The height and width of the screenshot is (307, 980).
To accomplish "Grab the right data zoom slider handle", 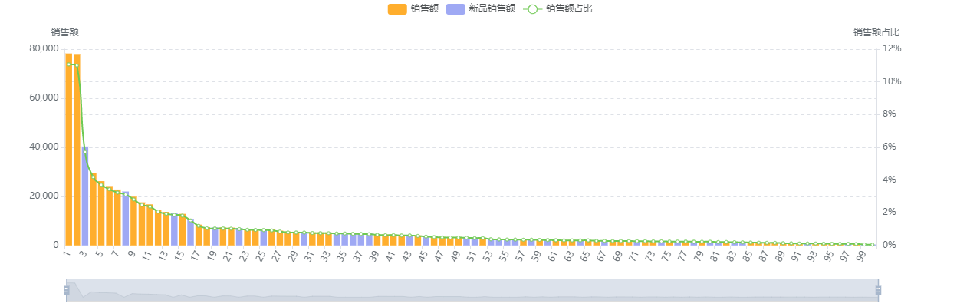I will click(878, 289).
